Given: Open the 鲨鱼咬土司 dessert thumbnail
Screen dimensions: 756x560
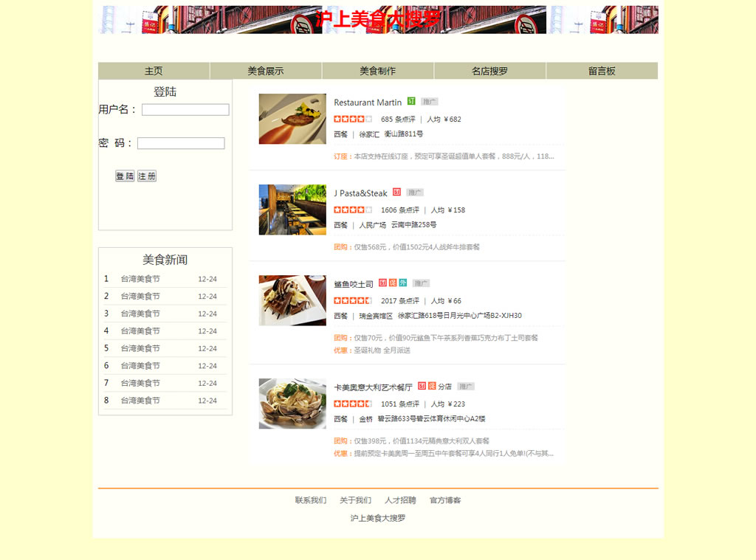Looking at the screenshot, I should [x=292, y=300].
